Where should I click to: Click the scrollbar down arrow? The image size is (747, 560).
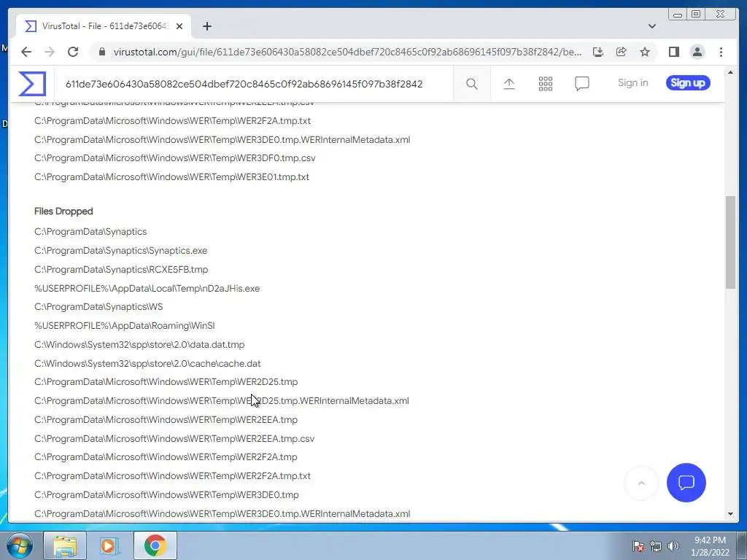click(x=730, y=514)
